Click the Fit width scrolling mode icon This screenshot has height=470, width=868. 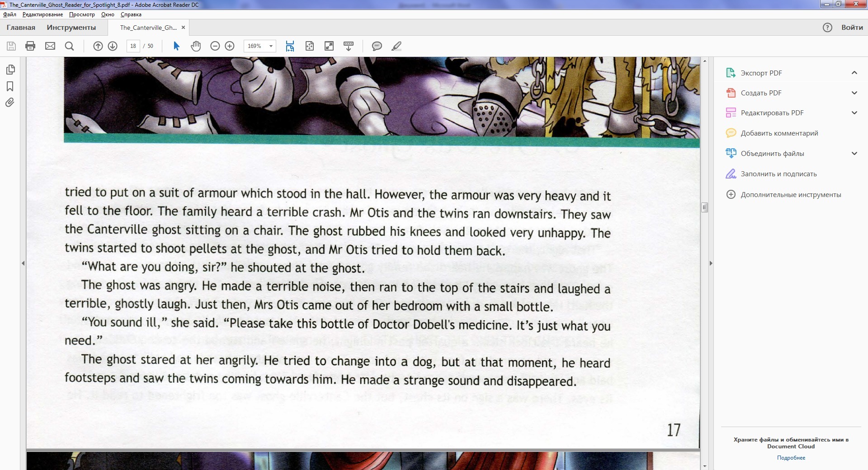(290, 46)
